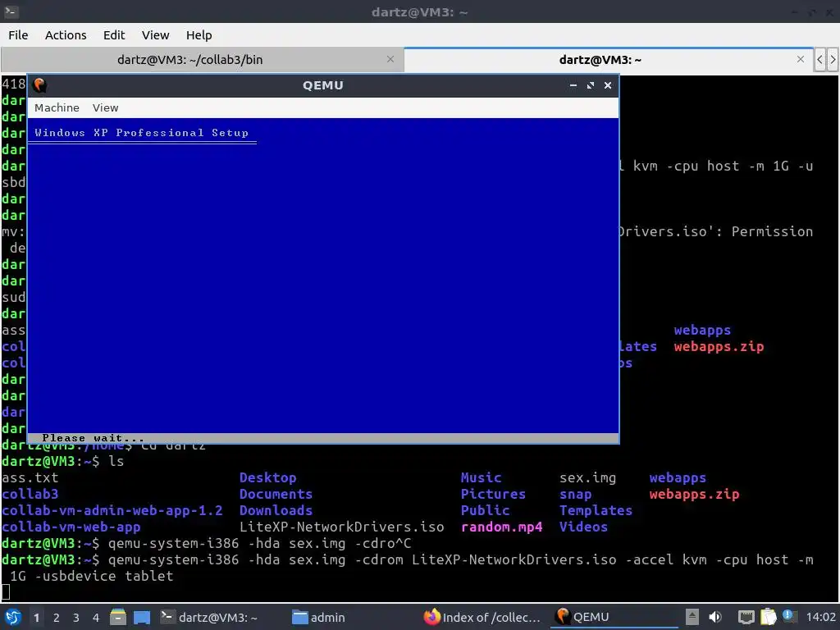
Task: Click the Documents directory in ls output
Action: tap(276, 494)
